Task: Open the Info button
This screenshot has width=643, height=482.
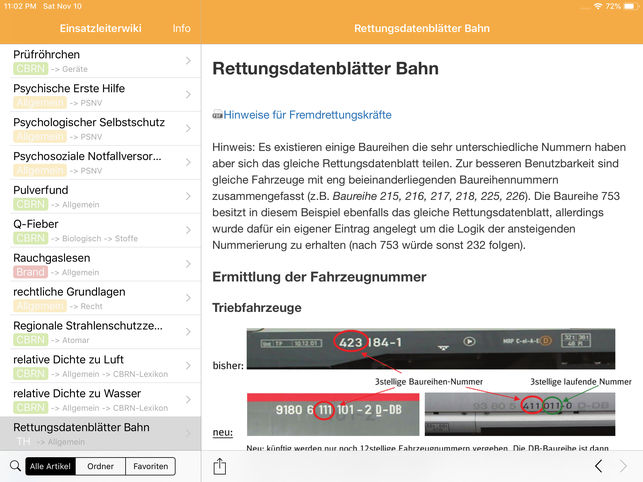Action: (181, 28)
